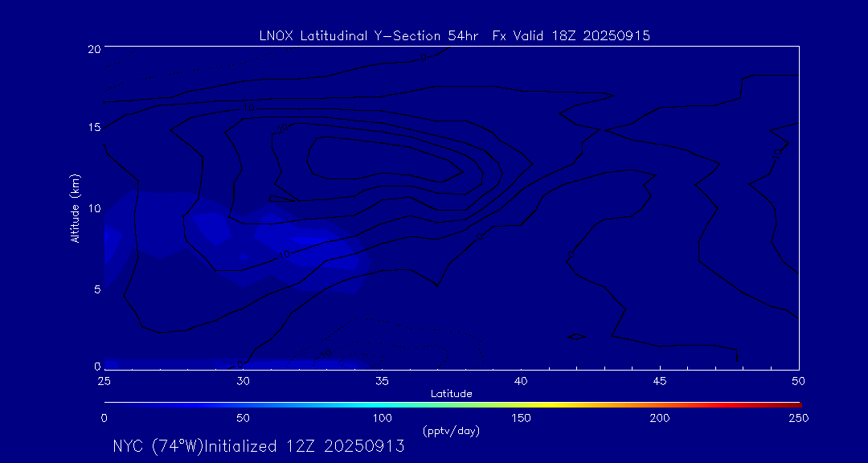Click latitude axis tick label "50"
Image resolution: width=868 pixels, height=463 pixels.
[x=799, y=382]
